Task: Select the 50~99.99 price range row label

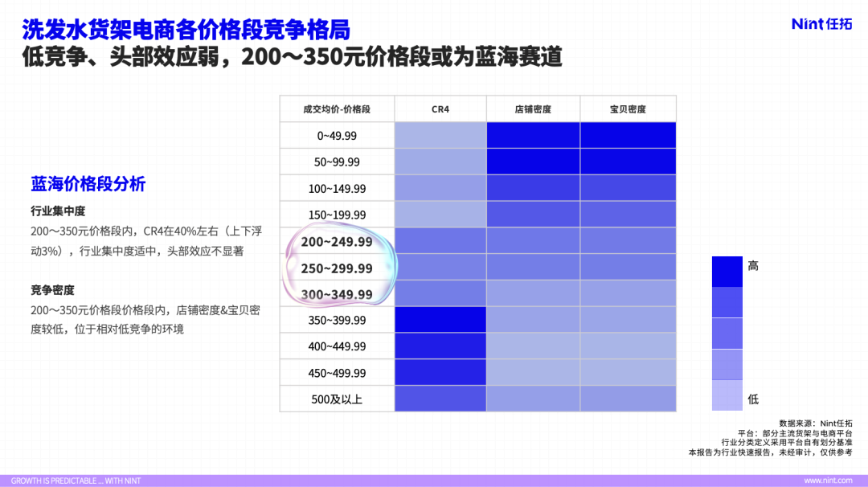Action: coord(337,162)
